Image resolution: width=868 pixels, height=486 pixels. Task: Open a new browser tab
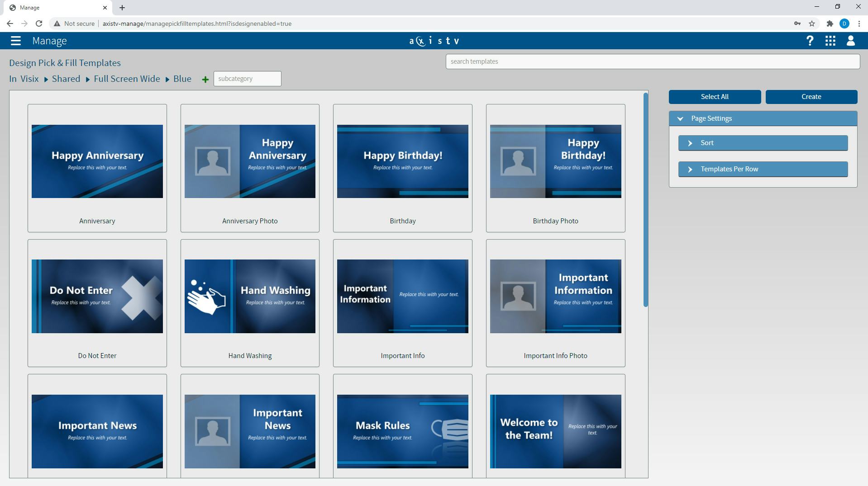click(x=121, y=7)
